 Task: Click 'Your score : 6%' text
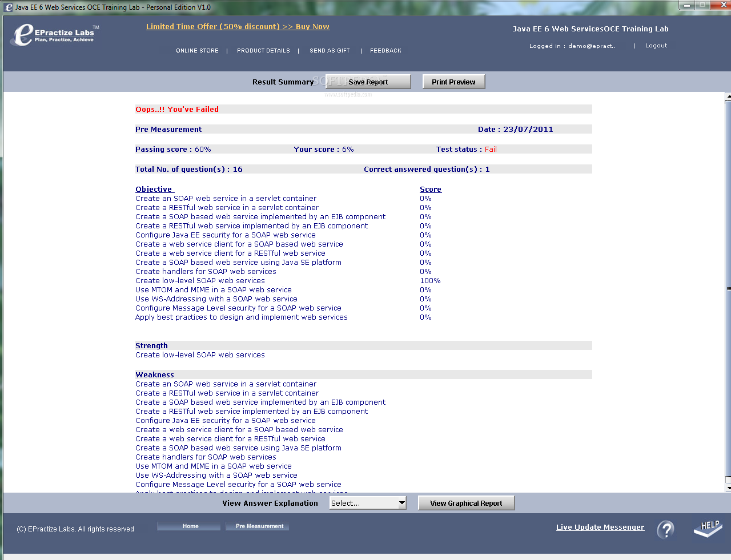click(324, 150)
